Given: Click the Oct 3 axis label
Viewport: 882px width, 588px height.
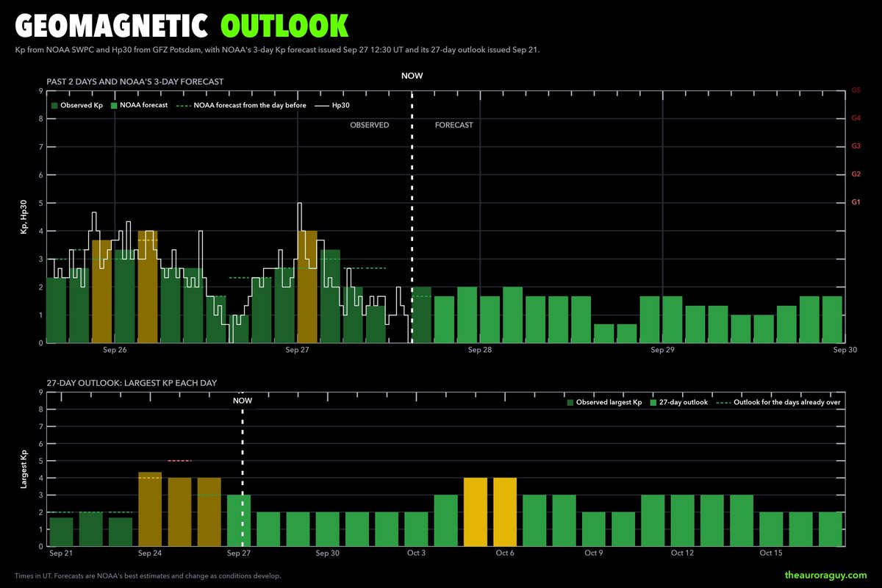Looking at the screenshot, I should [417, 553].
